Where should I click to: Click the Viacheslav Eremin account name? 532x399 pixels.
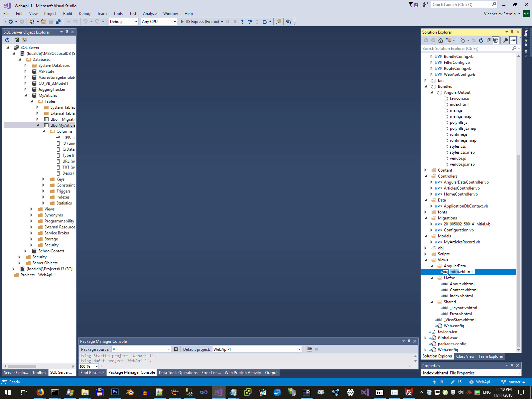500,14
